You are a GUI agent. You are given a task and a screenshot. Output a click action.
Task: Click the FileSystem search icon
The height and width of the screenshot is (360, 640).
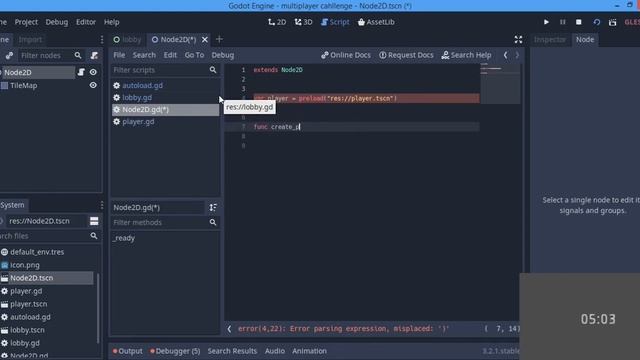94,236
